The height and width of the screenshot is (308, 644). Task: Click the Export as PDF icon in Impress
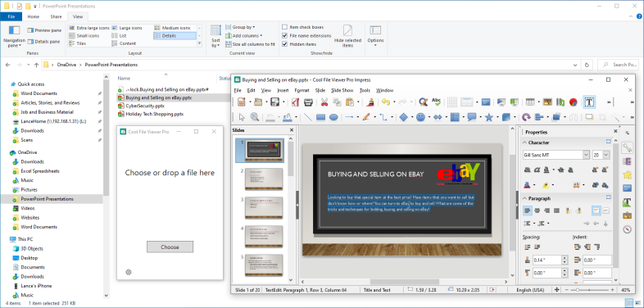tap(295, 102)
